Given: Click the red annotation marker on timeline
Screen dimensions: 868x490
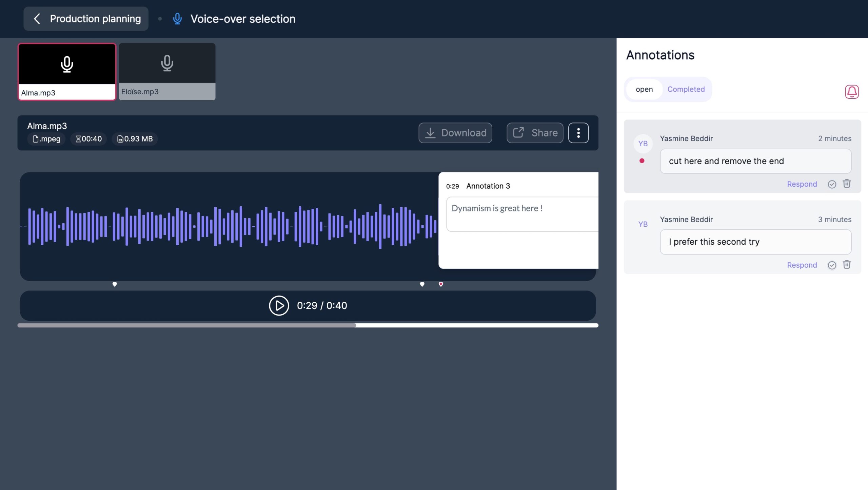Looking at the screenshot, I should [441, 284].
